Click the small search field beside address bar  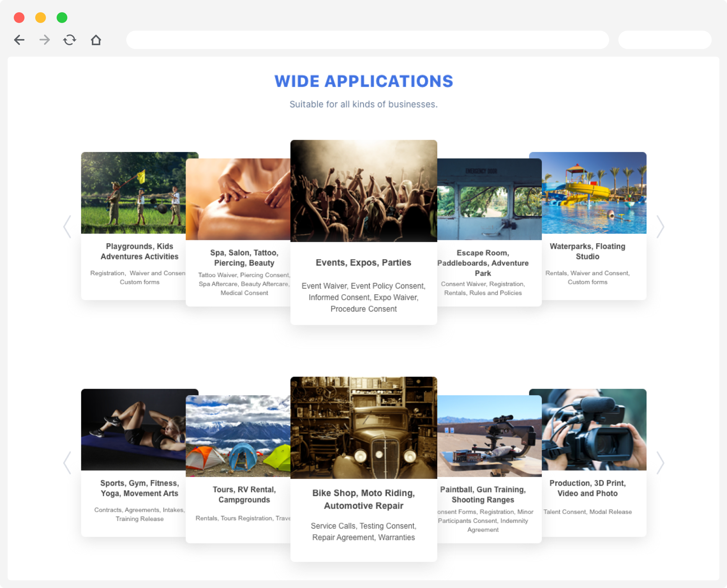(x=665, y=40)
